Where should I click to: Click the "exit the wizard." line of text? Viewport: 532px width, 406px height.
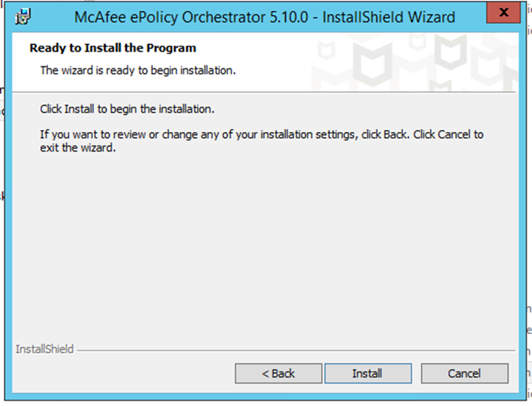tap(78, 148)
